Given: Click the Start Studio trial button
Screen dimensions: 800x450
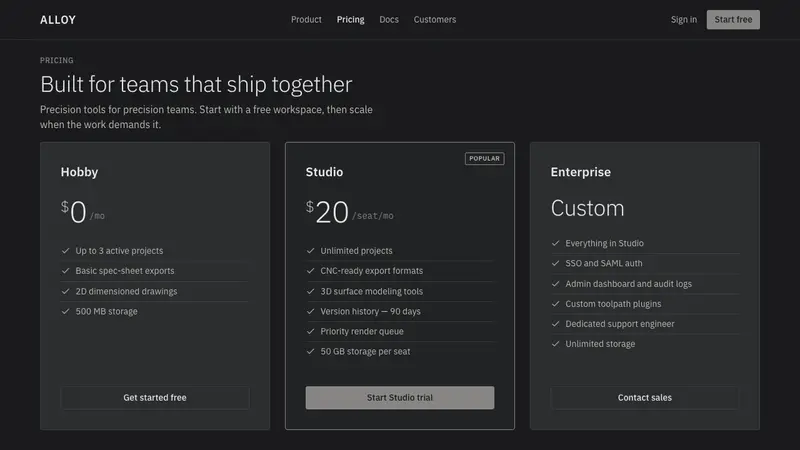Looking at the screenshot, I should 400,397.
